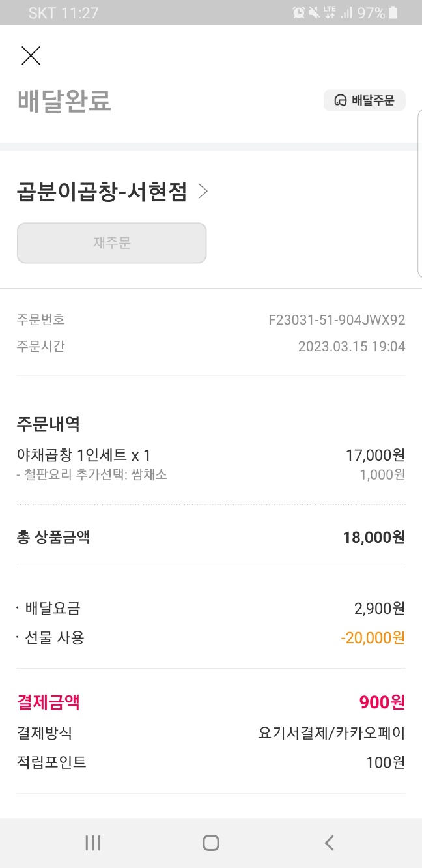Select the order number F23031-51-904JWX92
Viewport: 422px width, 868px height.
[x=337, y=320]
